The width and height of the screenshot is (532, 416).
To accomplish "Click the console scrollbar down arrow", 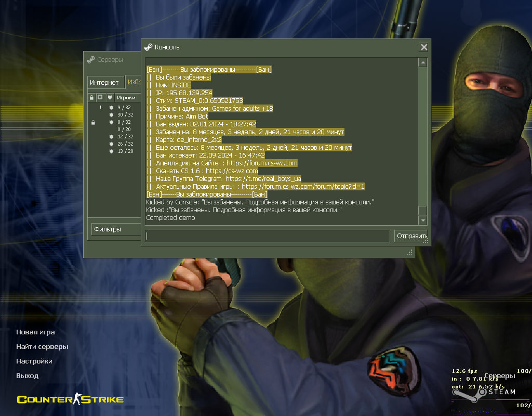I will point(422,220).
